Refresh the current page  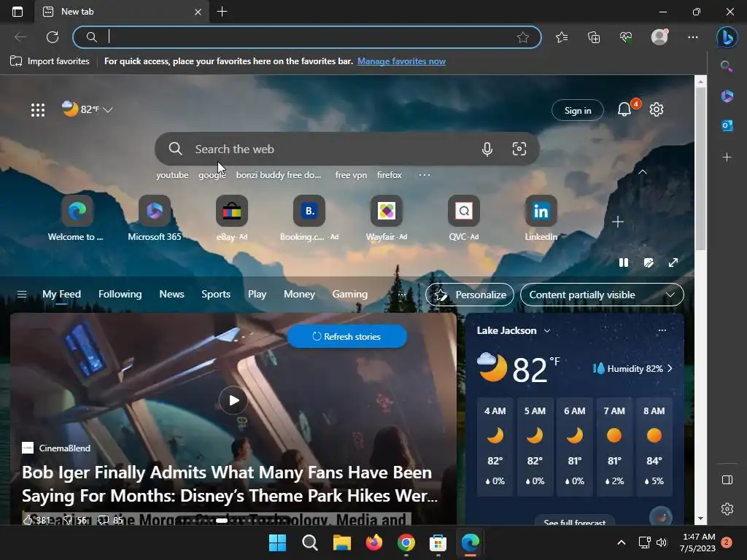click(x=53, y=37)
